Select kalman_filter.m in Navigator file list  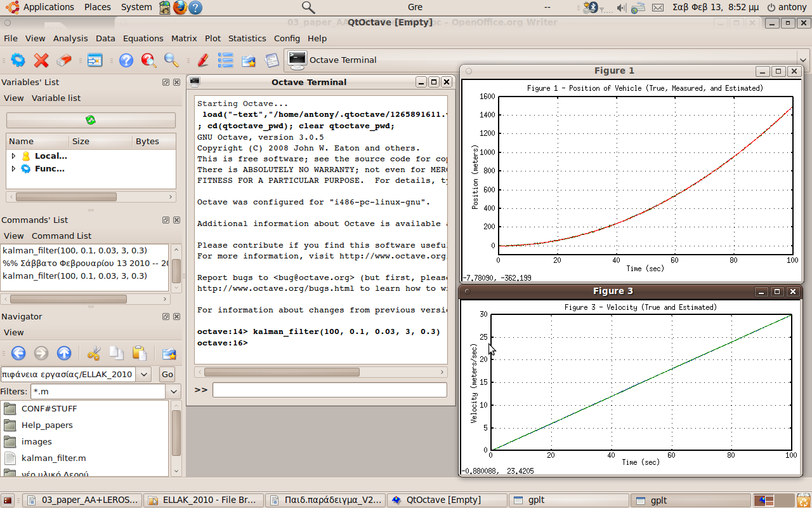point(54,458)
